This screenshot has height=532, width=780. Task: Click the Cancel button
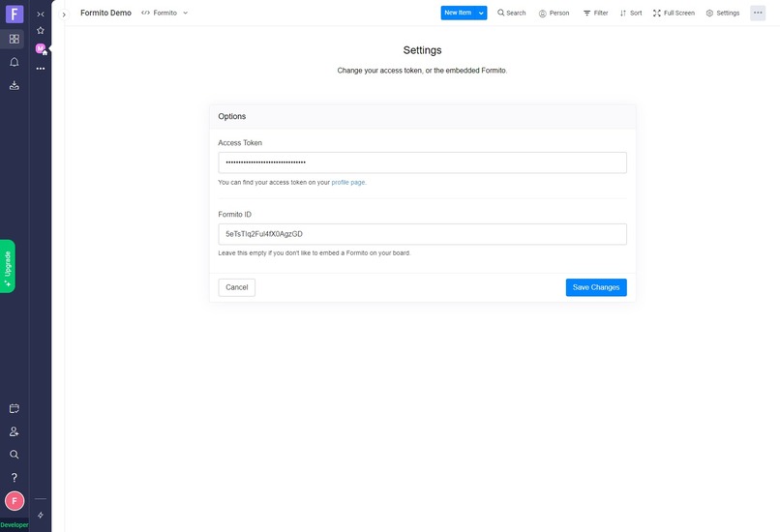pyautogui.click(x=237, y=287)
